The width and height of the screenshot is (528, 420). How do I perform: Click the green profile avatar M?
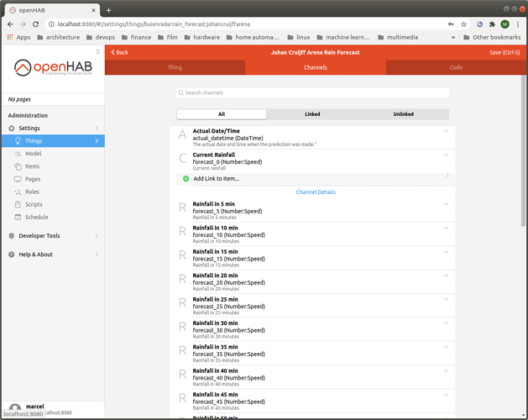click(x=504, y=24)
